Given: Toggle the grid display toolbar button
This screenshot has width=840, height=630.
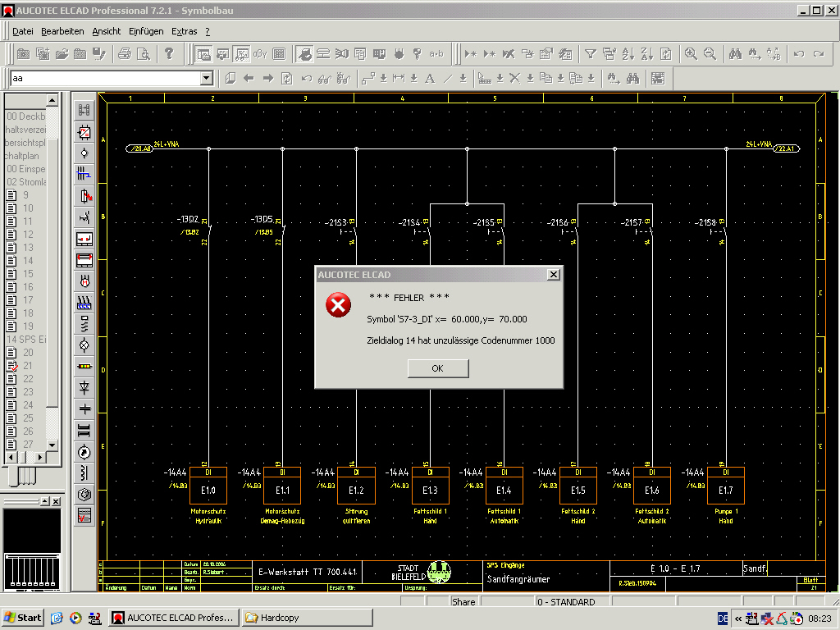Looking at the screenshot, I should (x=279, y=53).
